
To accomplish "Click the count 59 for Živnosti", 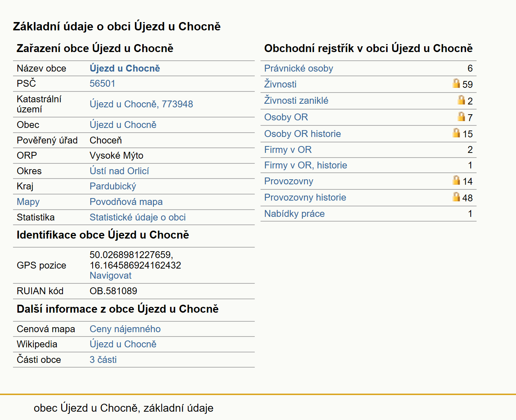I will pyautogui.click(x=468, y=85).
